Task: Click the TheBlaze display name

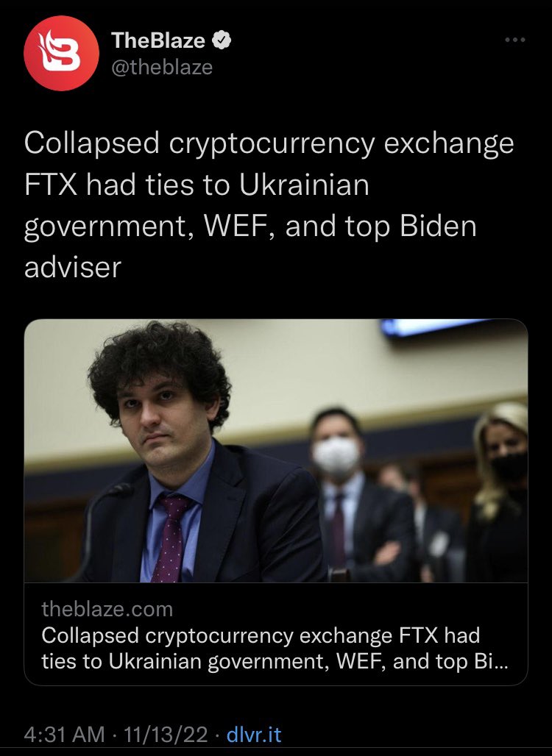Action: pos(158,40)
